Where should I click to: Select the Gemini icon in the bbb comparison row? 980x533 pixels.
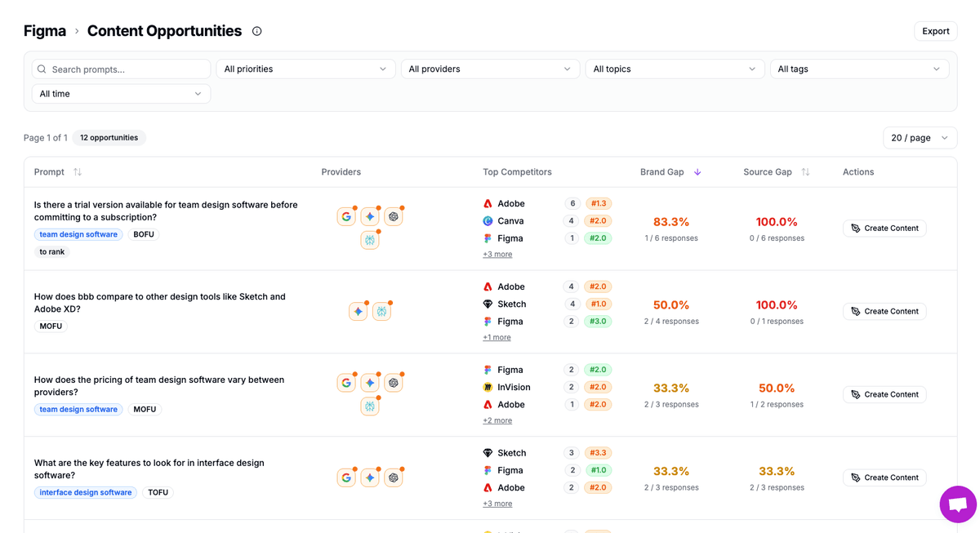(x=358, y=312)
